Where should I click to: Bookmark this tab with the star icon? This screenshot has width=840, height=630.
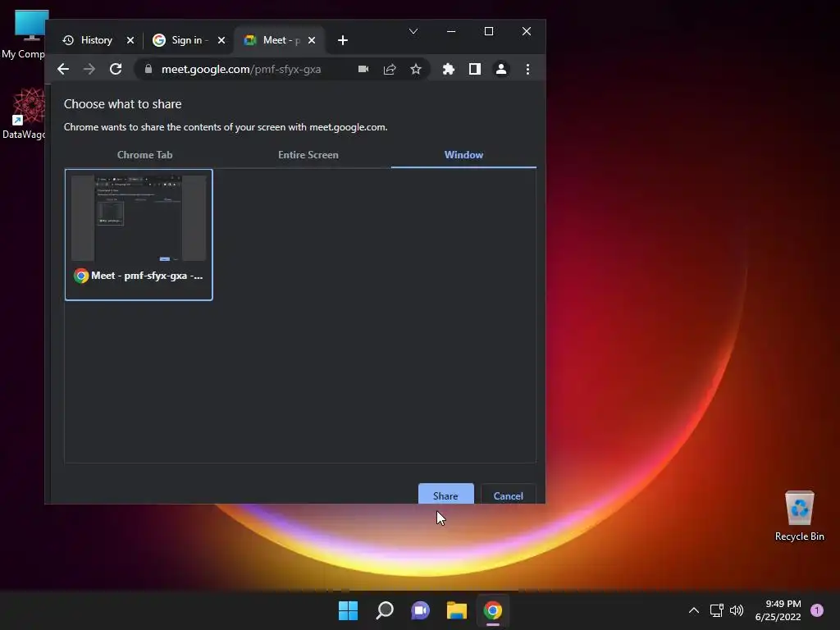coord(416,69)
